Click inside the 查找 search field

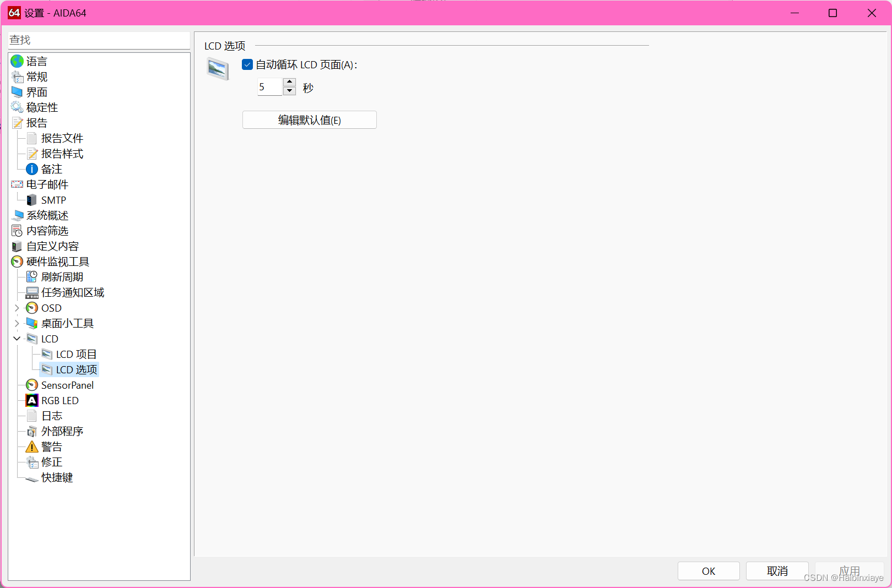(99, 40)
